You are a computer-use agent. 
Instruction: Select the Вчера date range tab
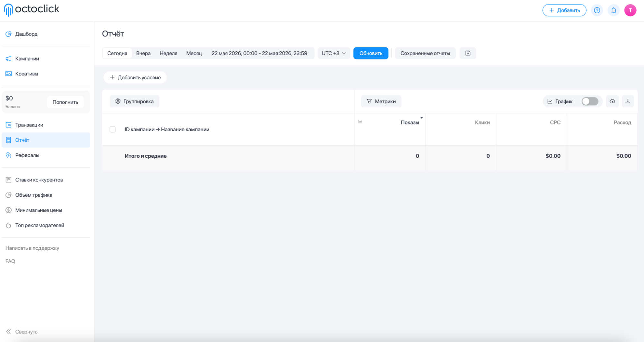coord(143,53)
